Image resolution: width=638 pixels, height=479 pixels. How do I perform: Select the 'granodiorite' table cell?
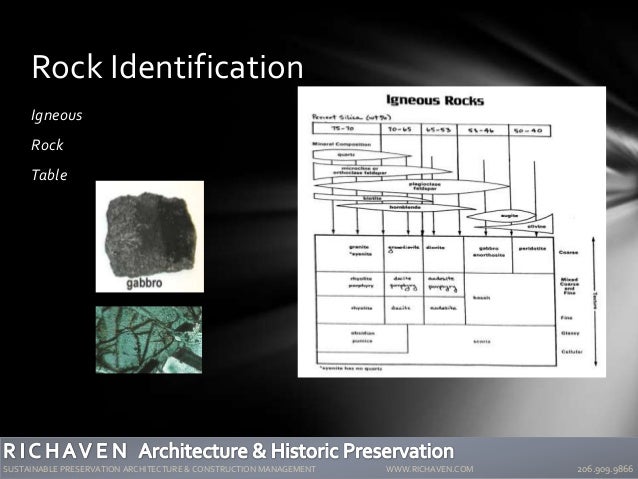(x=403, y=253)
